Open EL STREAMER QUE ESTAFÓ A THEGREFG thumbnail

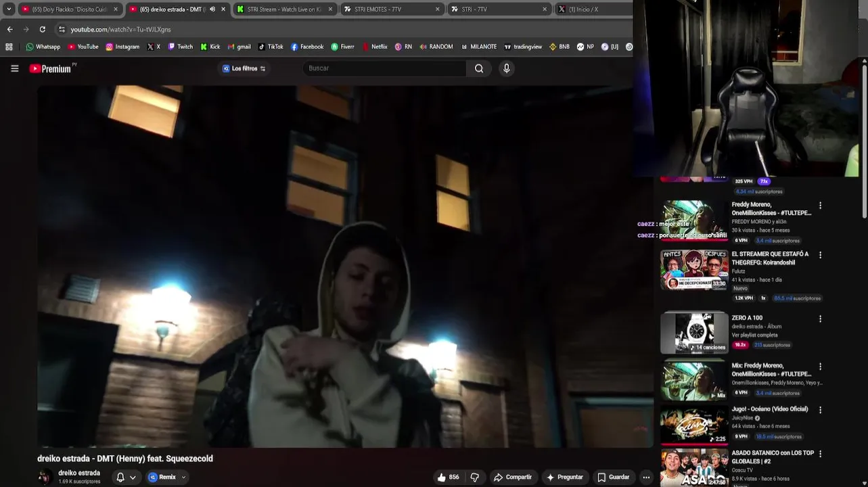click(x=694, y=270)
